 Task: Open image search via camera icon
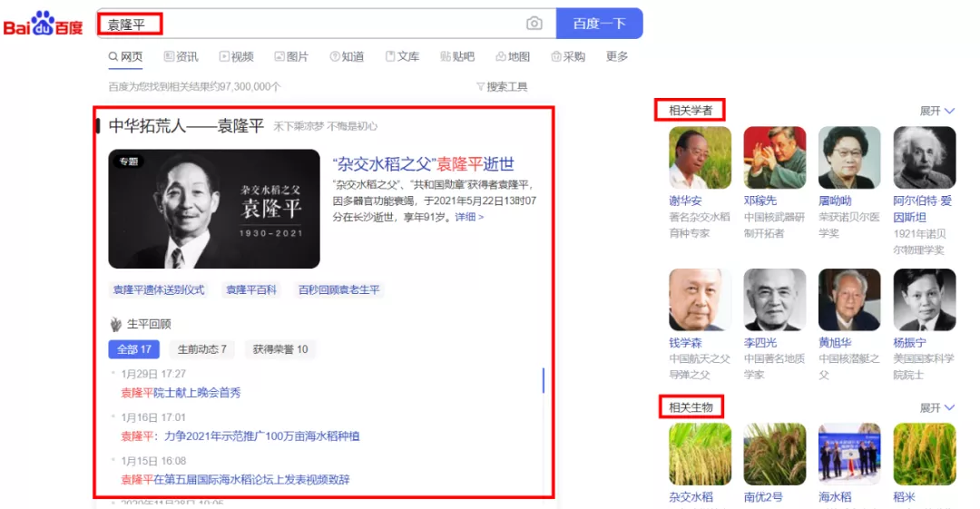tap(534, 24)
